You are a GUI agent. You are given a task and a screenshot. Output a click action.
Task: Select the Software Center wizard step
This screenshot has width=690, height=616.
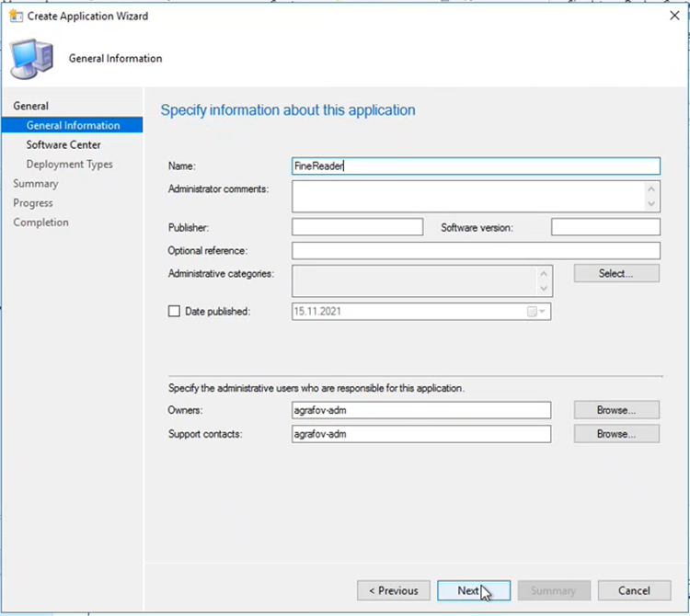(x=63, y=144)
